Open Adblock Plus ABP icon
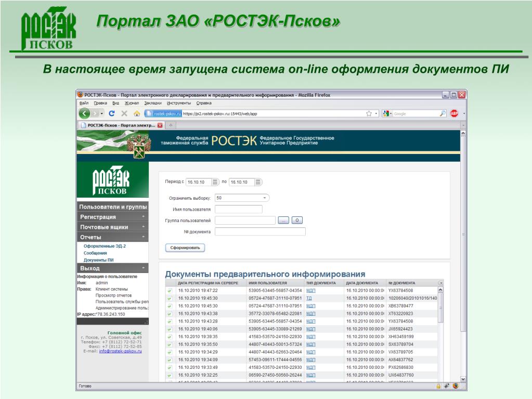532x399 pixels. 454,113
